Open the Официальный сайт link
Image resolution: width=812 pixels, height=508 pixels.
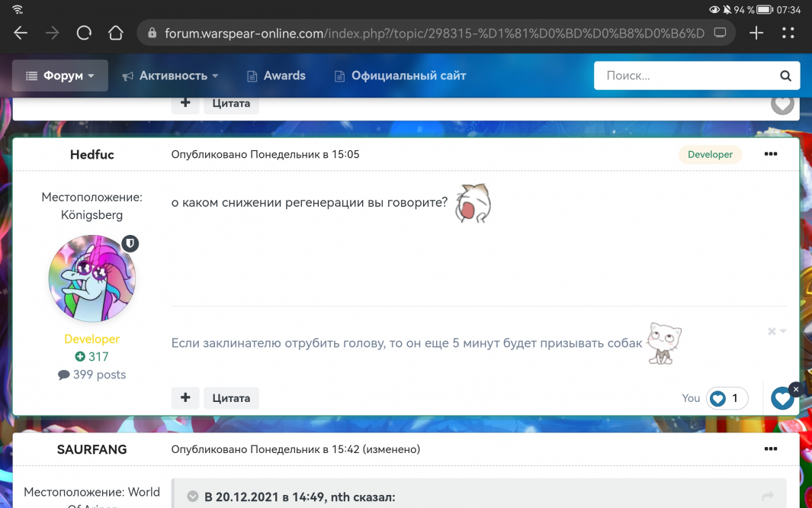pyautogui.click(x=400, y=76)
